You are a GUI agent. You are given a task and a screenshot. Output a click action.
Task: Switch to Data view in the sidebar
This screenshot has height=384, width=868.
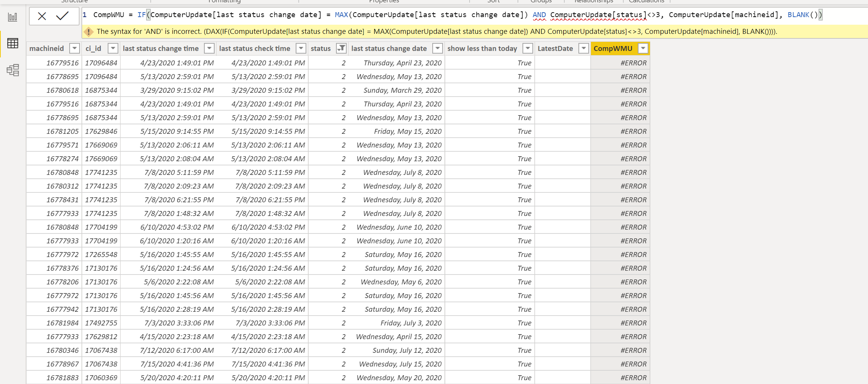pyautogui.click(x=13, y=43)
